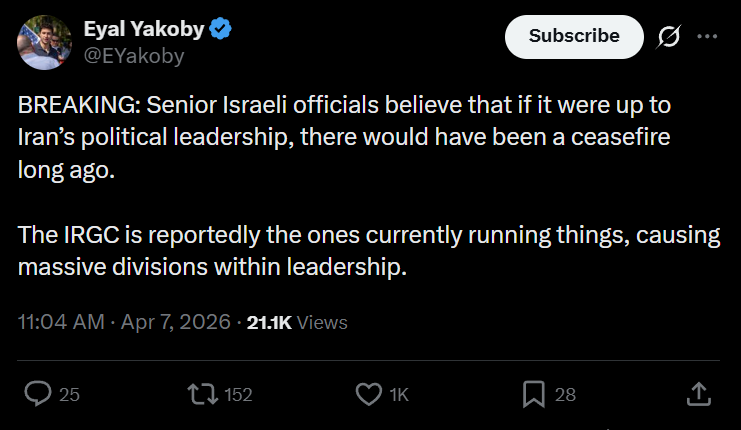741x430 pixels.
Task: Click the reply speech bubble icon
Action: click(37, 394)
